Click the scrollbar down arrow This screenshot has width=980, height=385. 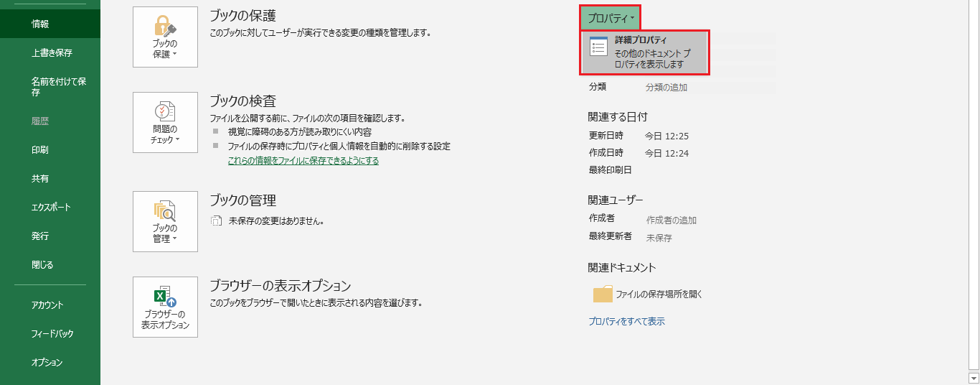coord(974,378)
